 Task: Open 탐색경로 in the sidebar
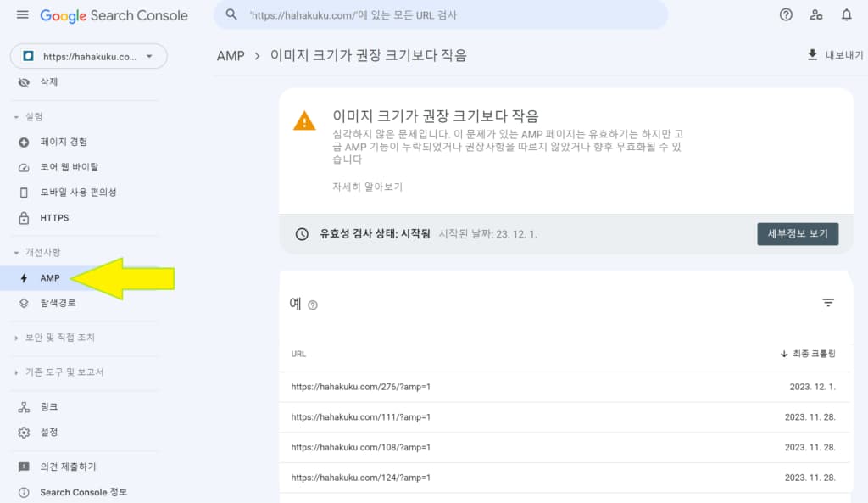(x=58, y=303)
